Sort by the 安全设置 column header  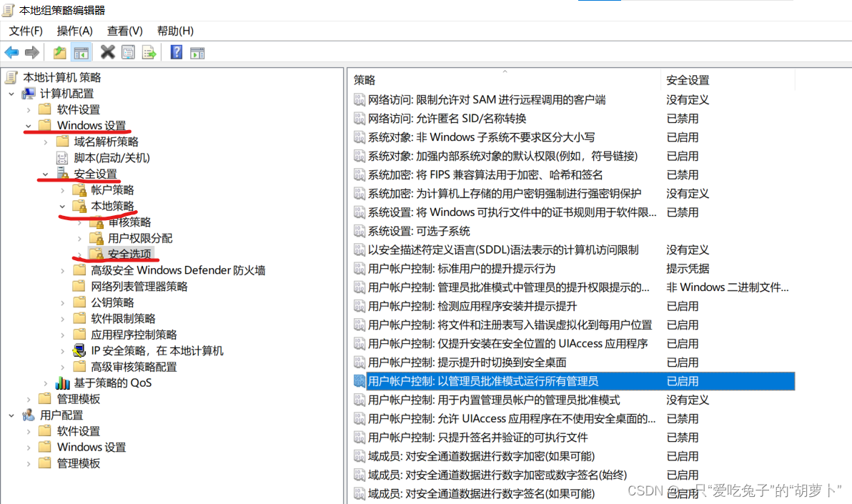[728, 80]
